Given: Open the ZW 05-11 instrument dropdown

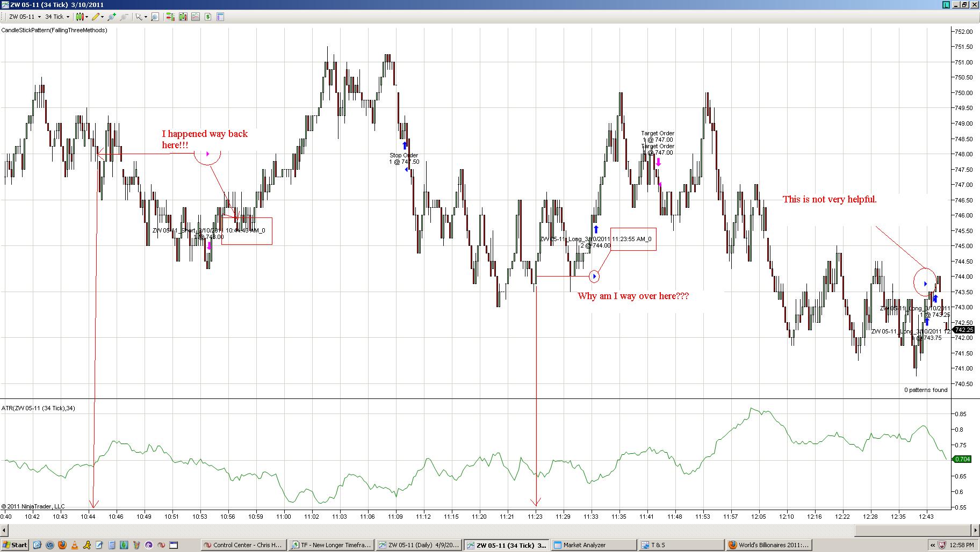Looking at the screenshot, I should (x=25, y=17).
